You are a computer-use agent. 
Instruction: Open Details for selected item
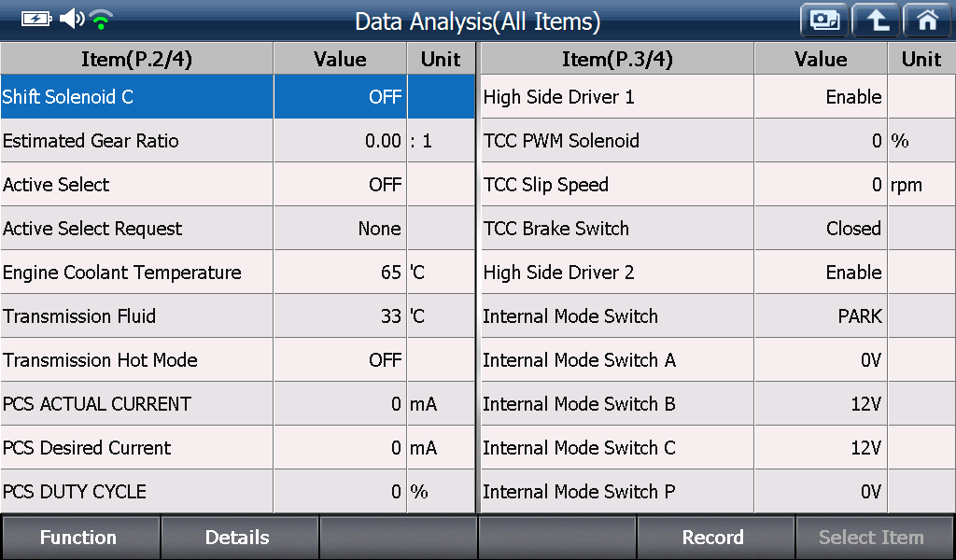[239, 538]
